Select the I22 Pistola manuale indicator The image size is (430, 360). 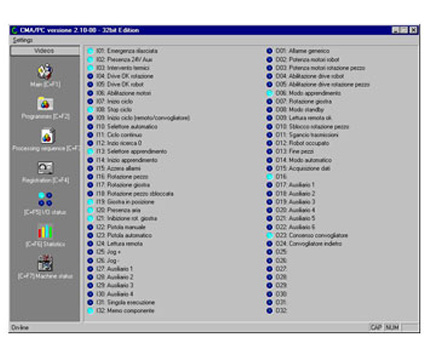click(x=90, y=227)
